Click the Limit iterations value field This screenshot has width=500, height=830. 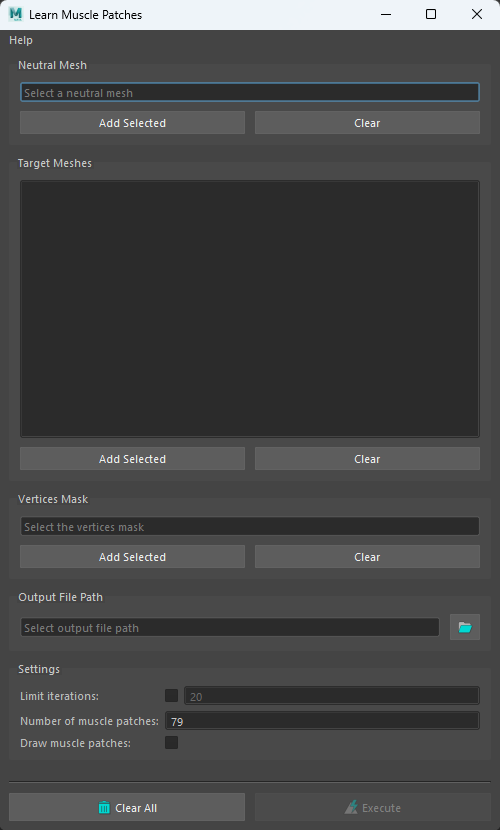[332, 696]
